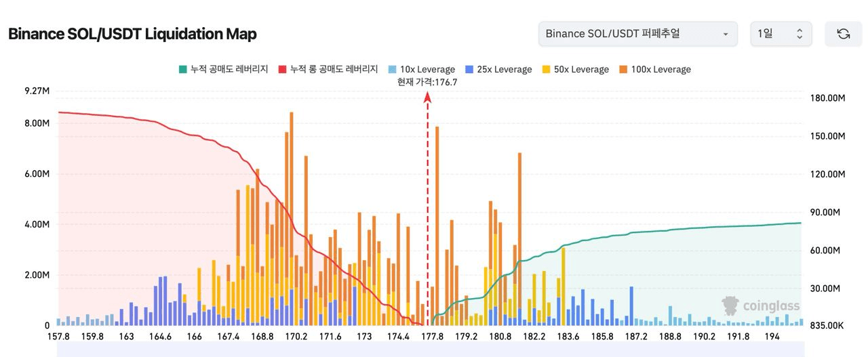
Task: Click the 170.2 price axis label
Action: tap(296, 337)
